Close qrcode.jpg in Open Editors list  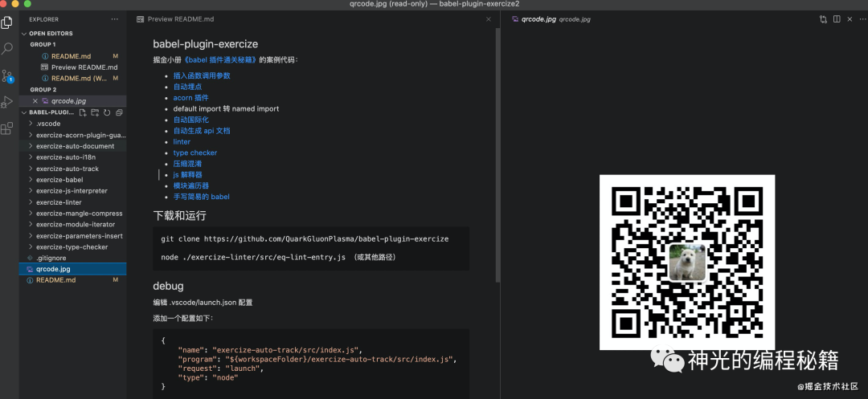[x=35, y=101]
